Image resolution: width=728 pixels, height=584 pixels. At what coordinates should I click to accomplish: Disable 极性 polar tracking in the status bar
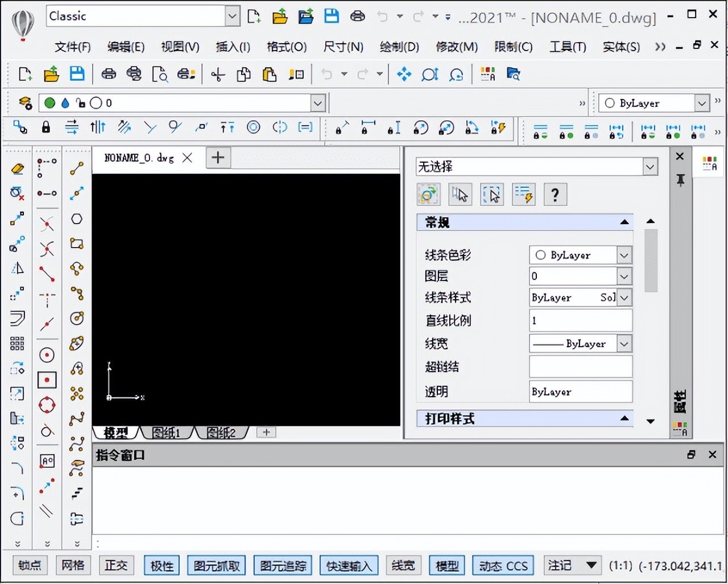162,566
